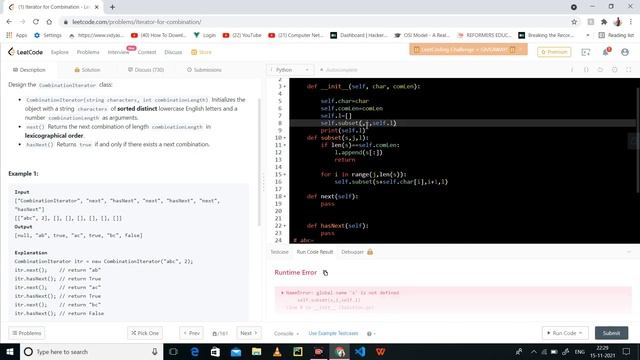
Task: Open the Debugger tab
Action: (357, 252)
